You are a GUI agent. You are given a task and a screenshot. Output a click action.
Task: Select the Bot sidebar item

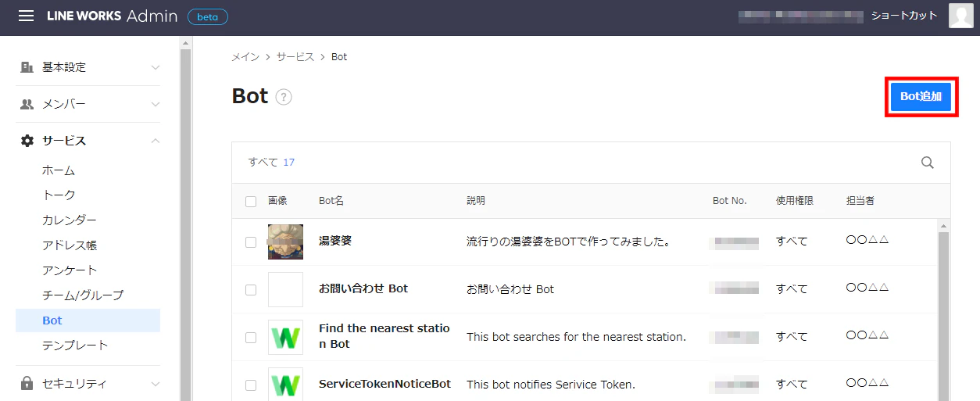[88, 320]
